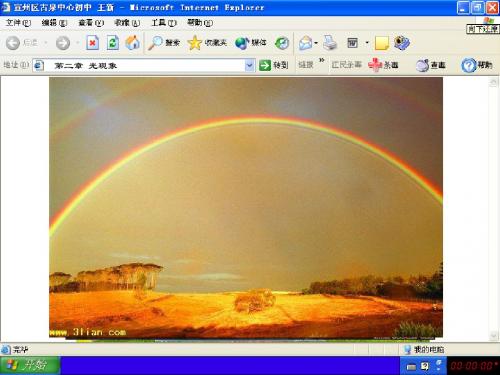Expand the address bar dropdown arrow
Viewport: 500px width, 375px height.
tap(249, 65)
